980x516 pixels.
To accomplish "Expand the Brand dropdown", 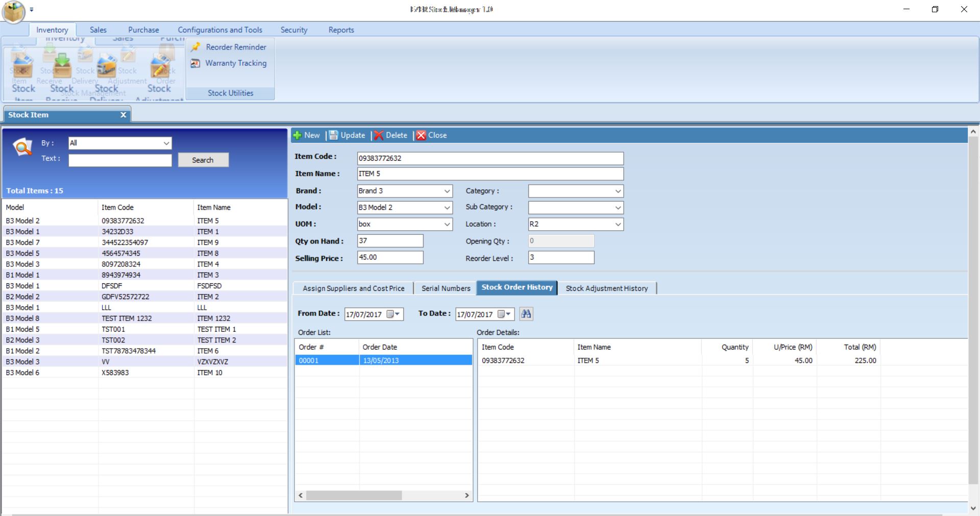I will 447,191.
